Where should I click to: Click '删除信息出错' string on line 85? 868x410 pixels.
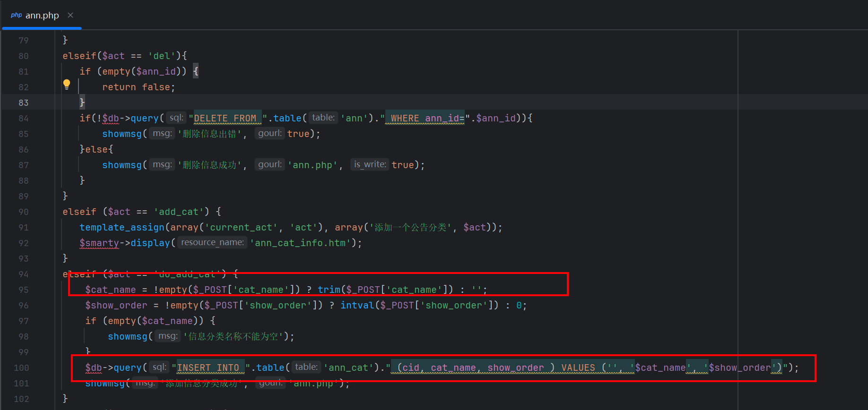tap(209, 134)
